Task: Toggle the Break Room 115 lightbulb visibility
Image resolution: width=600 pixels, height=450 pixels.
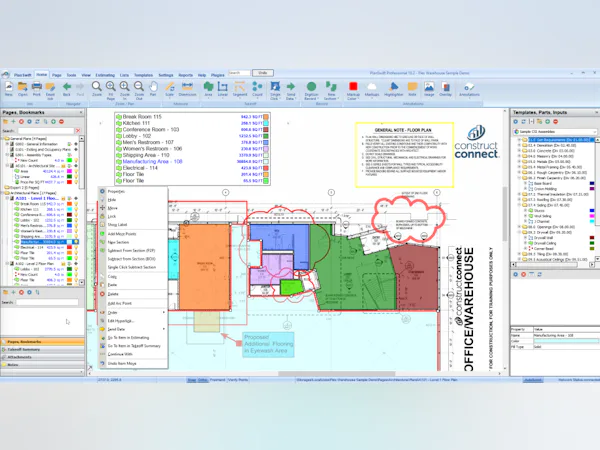Action: pos(76,204)
